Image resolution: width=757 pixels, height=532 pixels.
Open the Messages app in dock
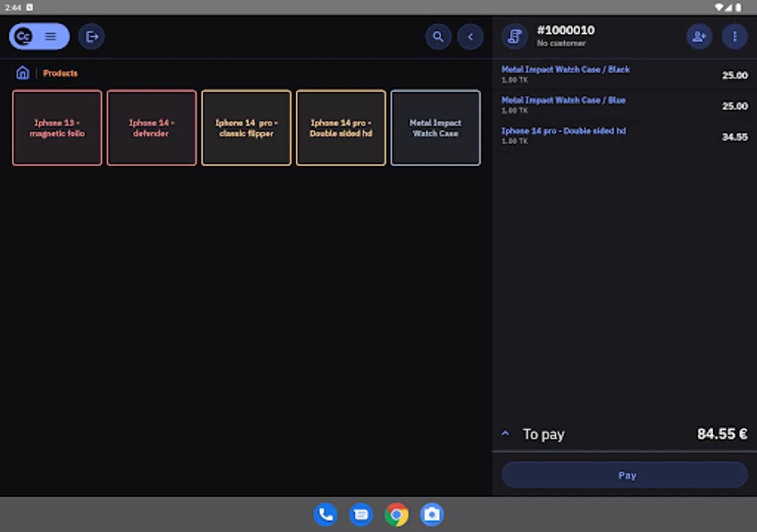(361, 514)
